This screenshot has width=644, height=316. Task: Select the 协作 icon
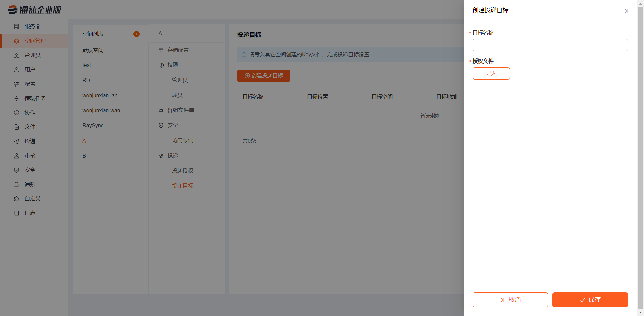coord(30,112)
